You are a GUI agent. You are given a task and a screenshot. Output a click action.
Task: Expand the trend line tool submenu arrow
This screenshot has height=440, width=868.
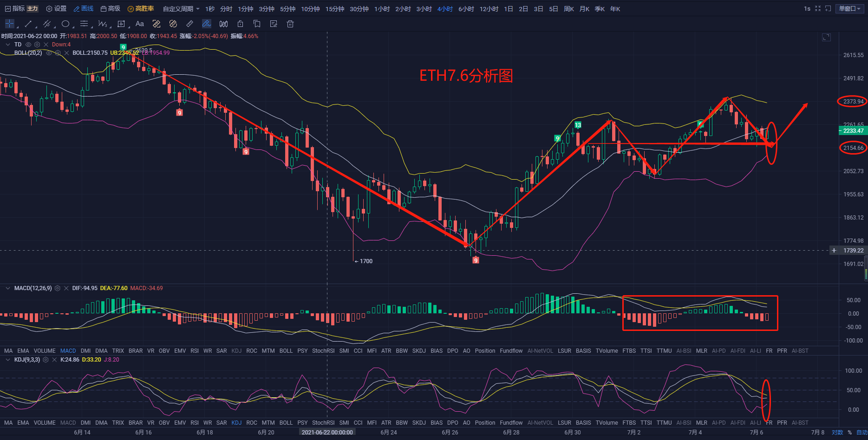pyautogui.click(x=36, y=26)
